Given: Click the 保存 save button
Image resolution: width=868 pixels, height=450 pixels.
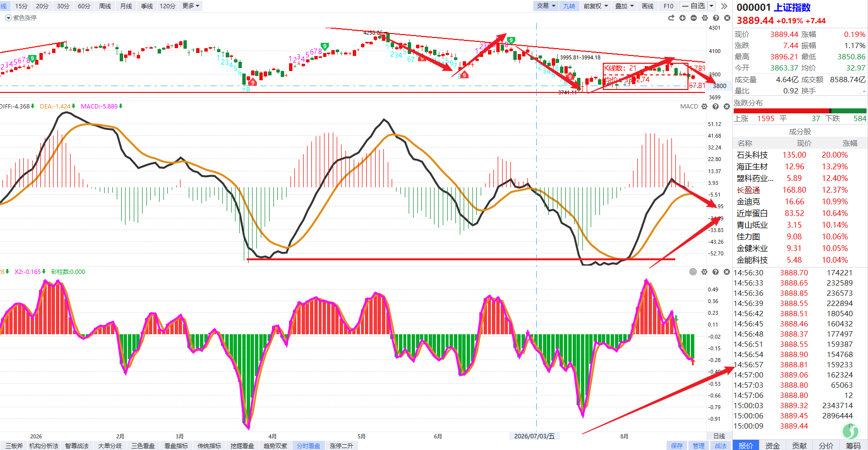Looking at the screenshot, I should (677, 446).
